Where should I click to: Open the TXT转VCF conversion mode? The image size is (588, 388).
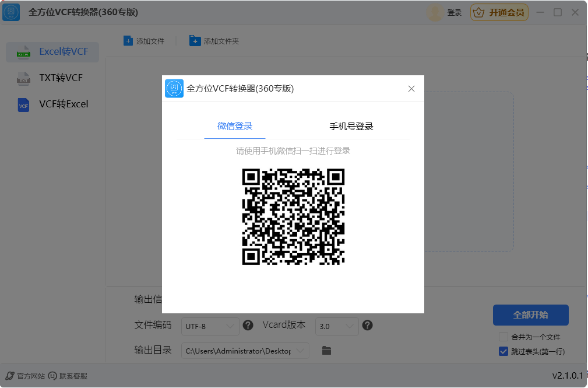click(22, 78)
